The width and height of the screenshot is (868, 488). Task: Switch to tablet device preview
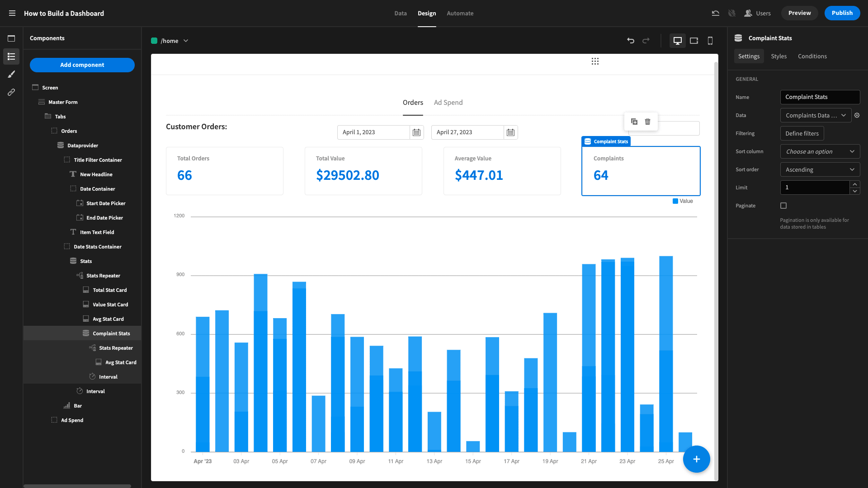point(694,41)
